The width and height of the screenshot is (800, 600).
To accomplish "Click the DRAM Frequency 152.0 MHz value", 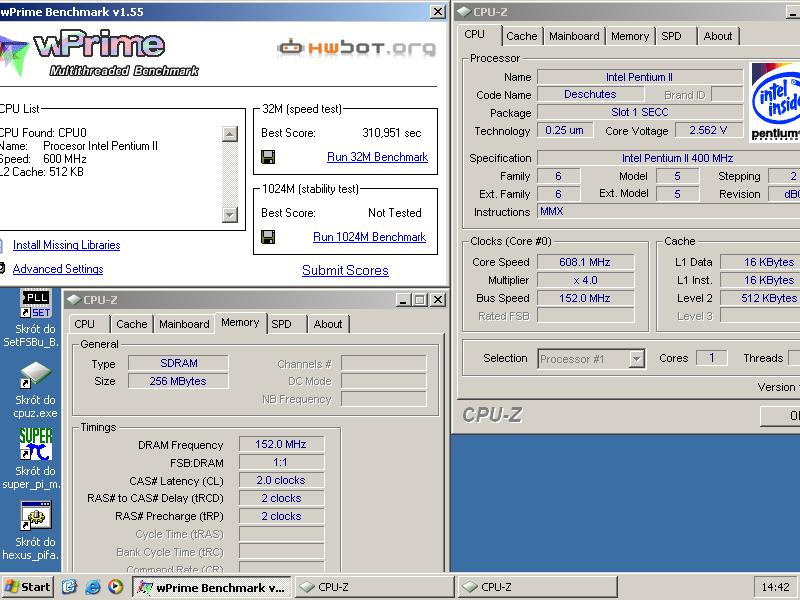I will (281, 444).
